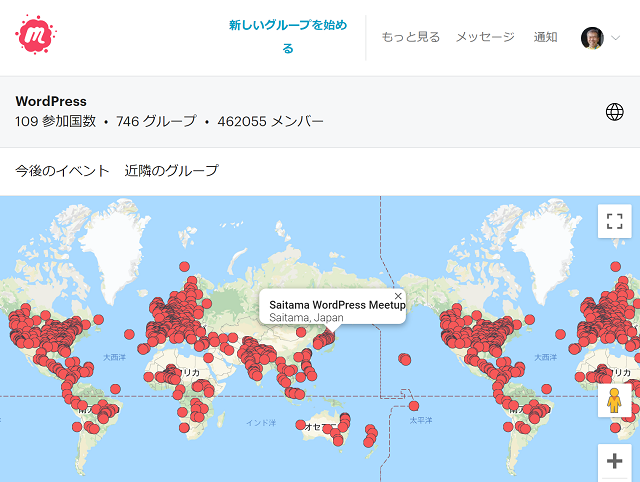Click the インド洋 map label

point(261,423)
